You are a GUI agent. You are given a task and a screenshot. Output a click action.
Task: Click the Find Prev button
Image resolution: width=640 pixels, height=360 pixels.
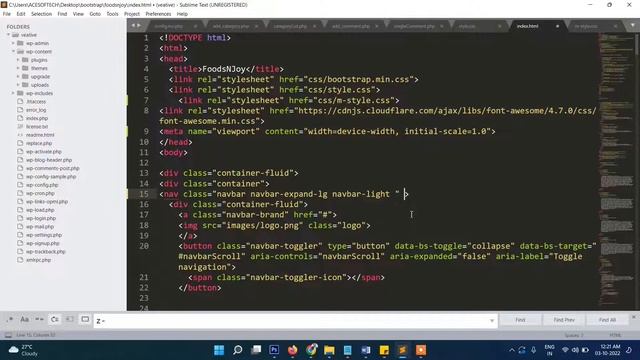coord(564,320)
